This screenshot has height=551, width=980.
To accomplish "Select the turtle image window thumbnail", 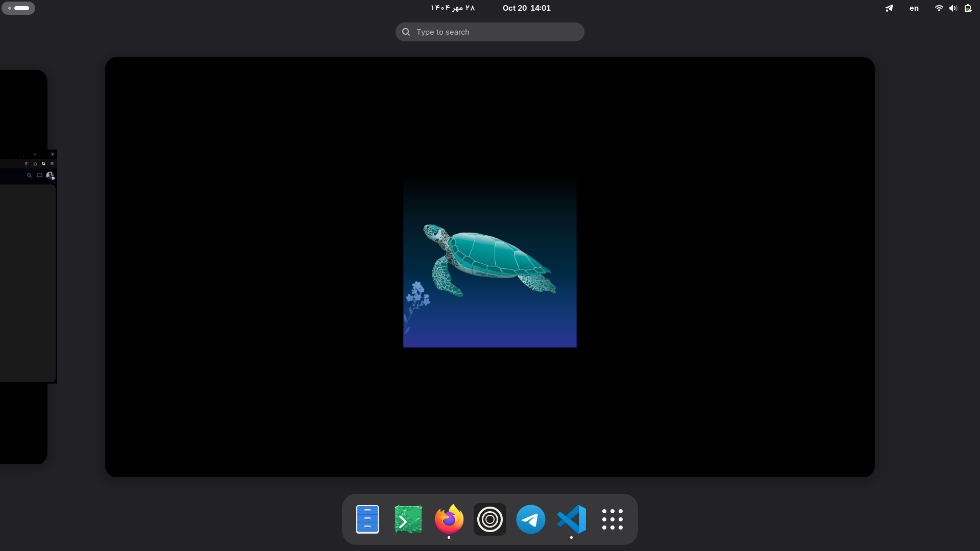I will [489, 262].
